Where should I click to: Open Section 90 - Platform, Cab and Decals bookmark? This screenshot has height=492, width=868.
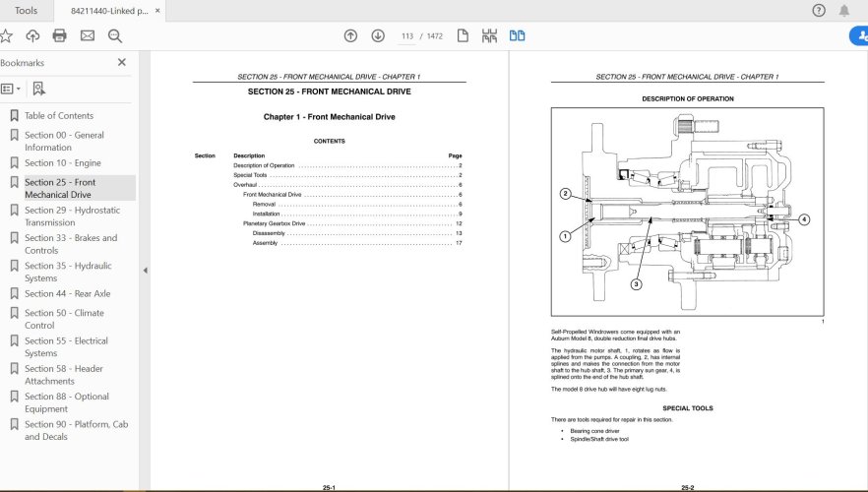point(77,430)
